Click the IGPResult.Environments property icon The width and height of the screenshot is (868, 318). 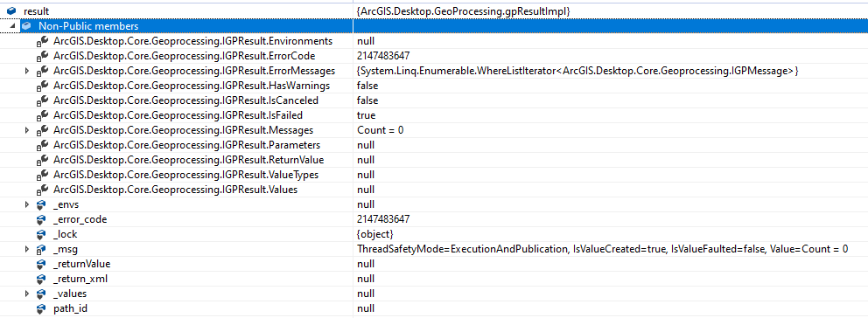42,41
